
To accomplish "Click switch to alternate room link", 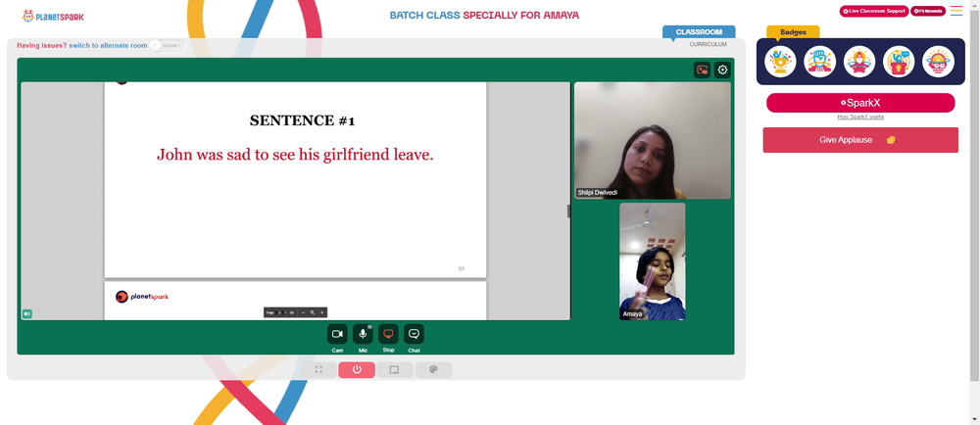I will click(108, 46).
